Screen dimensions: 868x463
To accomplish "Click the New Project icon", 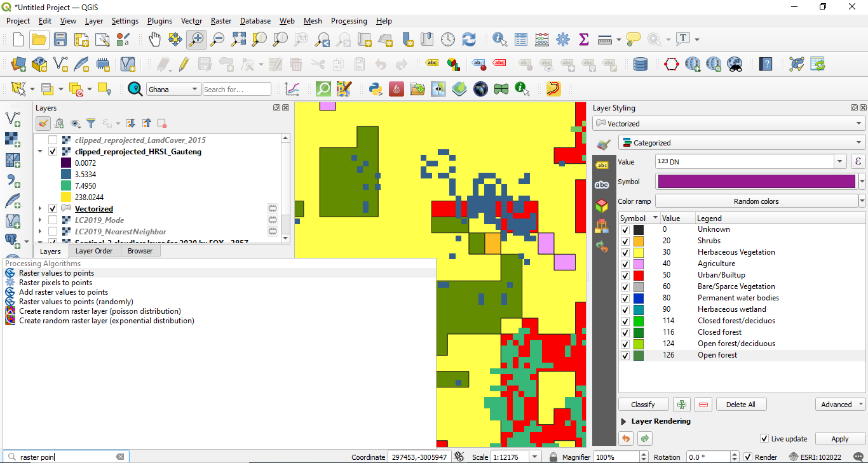I will coord(18,39).
